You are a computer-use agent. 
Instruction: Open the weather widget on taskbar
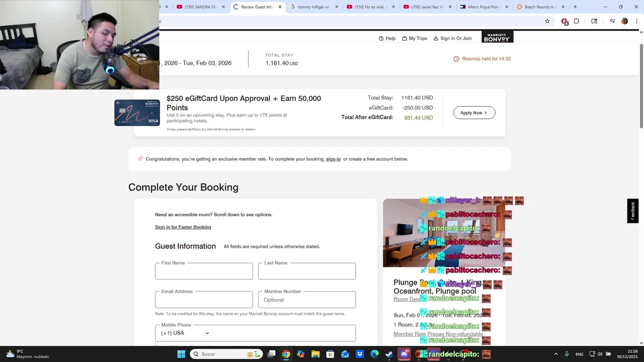pyautogui.click(x=27, y=354)
